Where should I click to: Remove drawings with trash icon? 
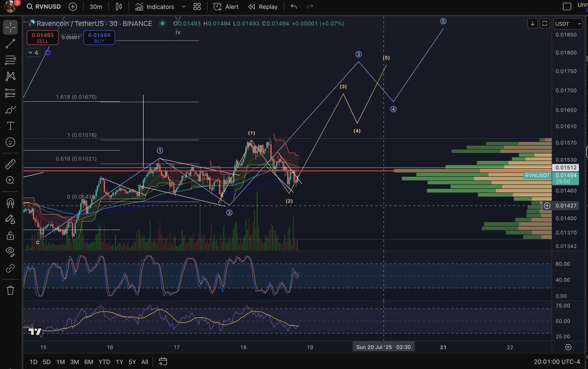pos(10,290)
